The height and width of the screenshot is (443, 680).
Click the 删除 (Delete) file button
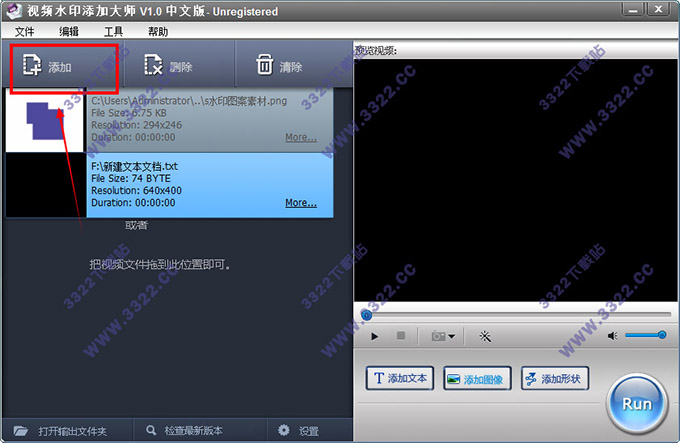pos(180,66)
